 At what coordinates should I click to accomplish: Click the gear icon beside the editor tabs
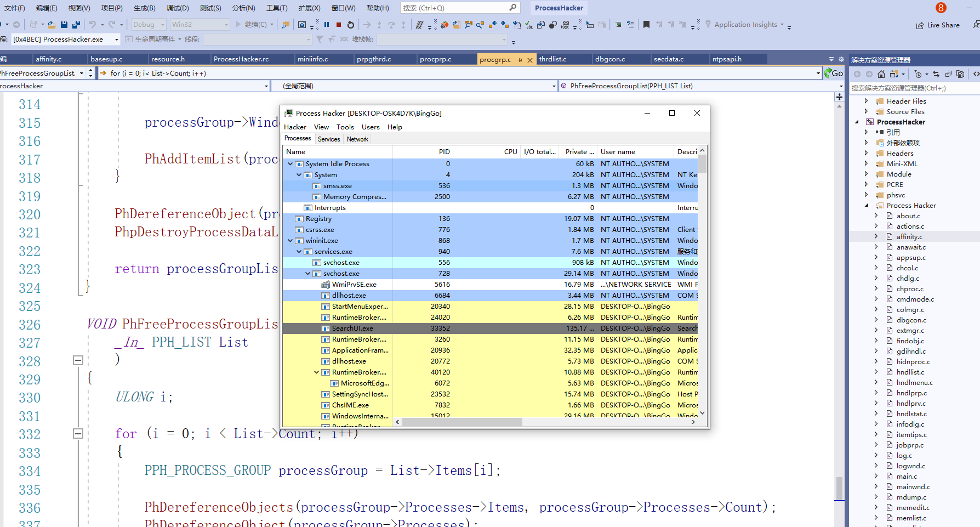click(841, 59)
